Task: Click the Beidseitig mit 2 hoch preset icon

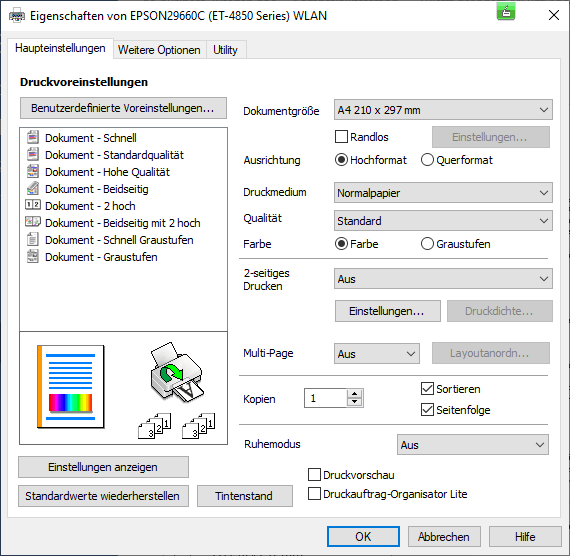Action: (33, 221)
